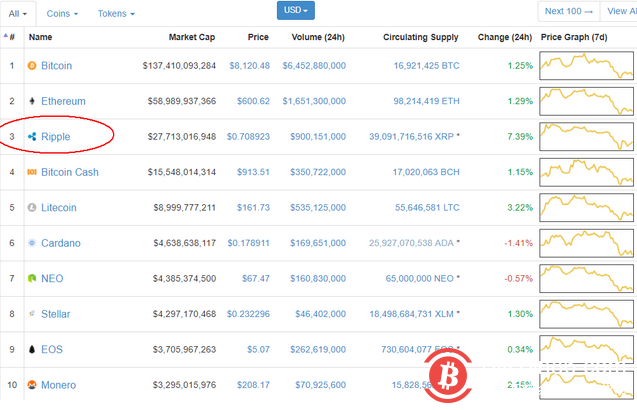Click the Cardano logo icon
The image size is (637, 410).
32,243
